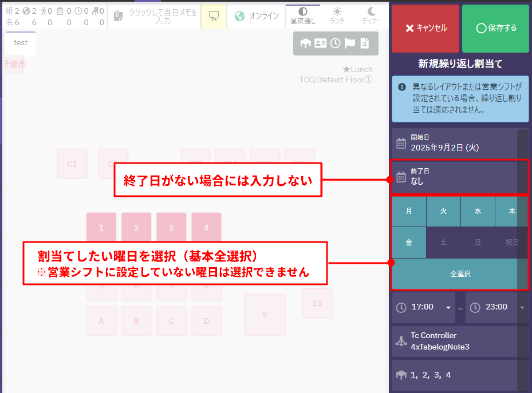
Task: Click the clock icon in gray toolbar
Action: [335, 43]
